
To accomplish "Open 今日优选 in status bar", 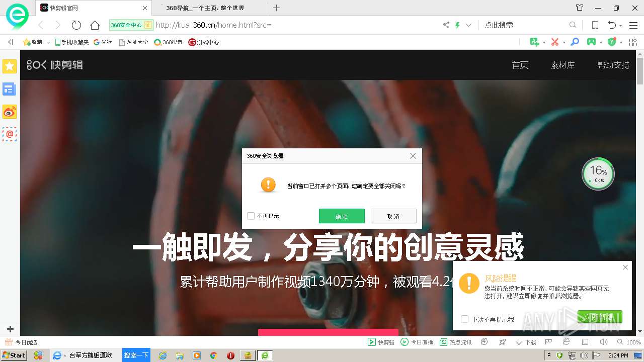I will coord(21,342).
